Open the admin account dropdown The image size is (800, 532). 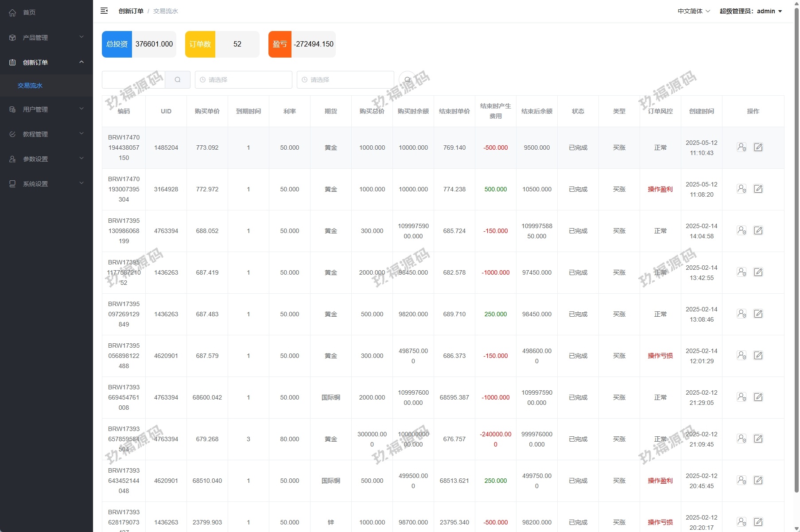[750, 11]
